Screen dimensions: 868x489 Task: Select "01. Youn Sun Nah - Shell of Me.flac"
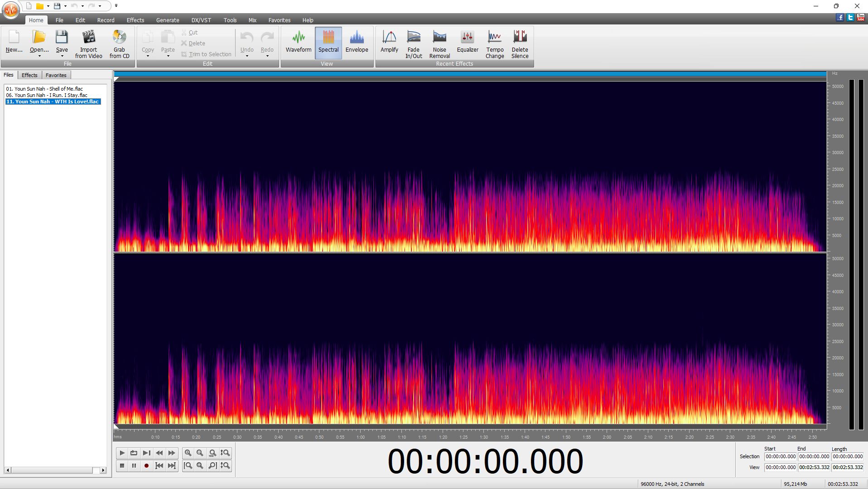click(x=44, y=89)
